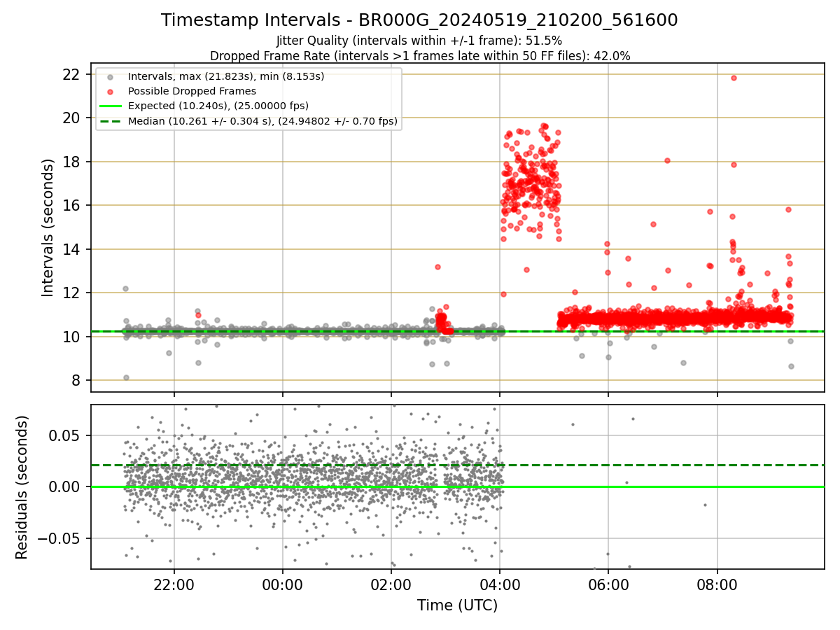Click legend entry 'Intervals, max (21.823s), min (8.153s)'
The image size is (840, 630).
[x=226, y=76]
